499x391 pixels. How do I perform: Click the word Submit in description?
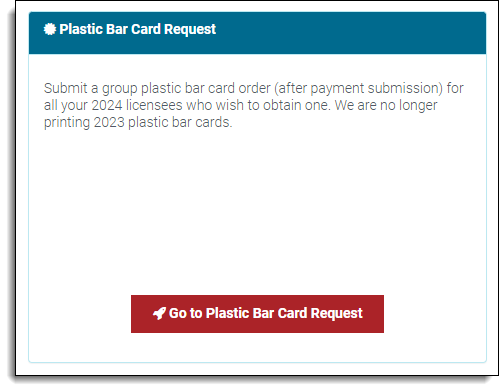coord(65,88)
